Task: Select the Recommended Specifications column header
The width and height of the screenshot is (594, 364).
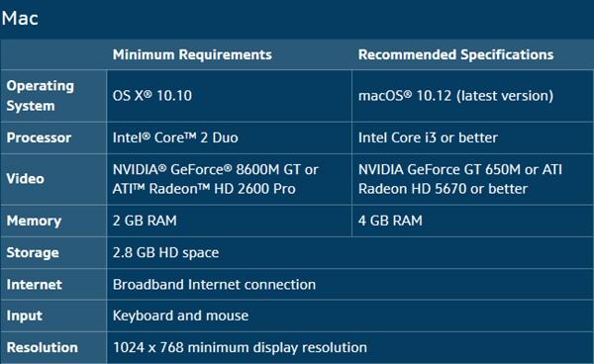Action: 455,54
